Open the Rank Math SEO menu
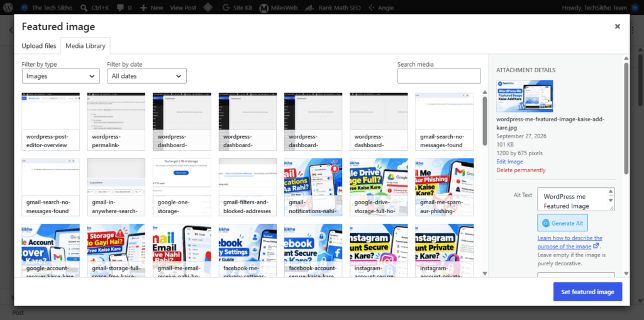This screenshot has width=644, height=320. [x=334, y=8]
